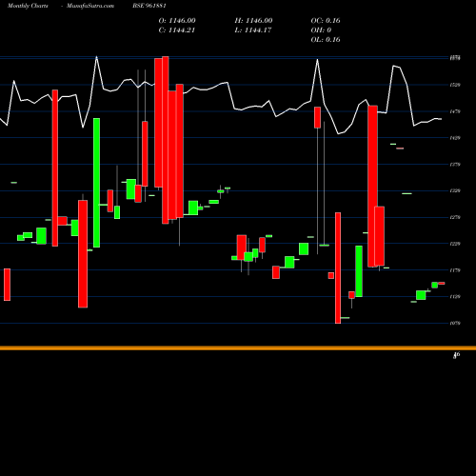476x476 pixels.
Task: Click the 'MunafaSutra.com' label
Action: (90, 6)
